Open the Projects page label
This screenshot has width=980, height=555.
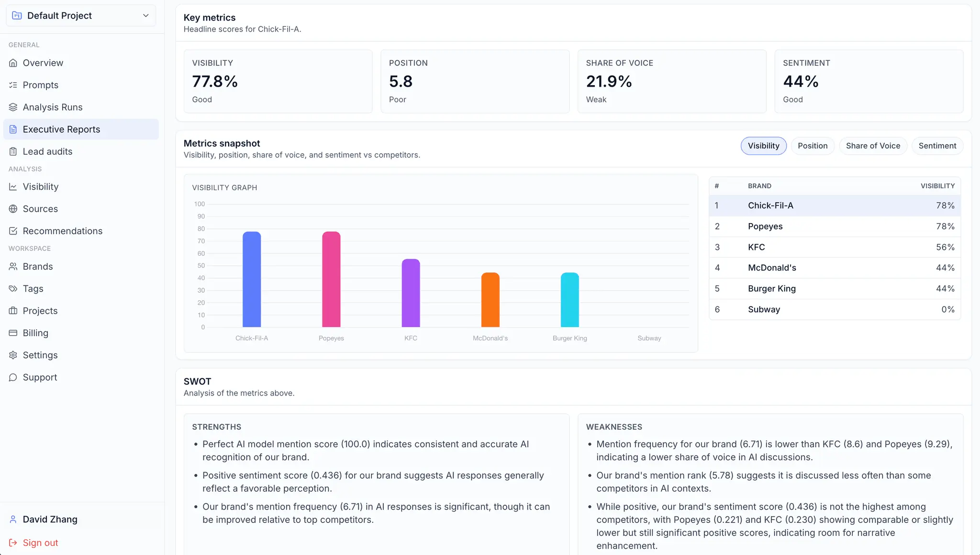click(x=40, y=311)
